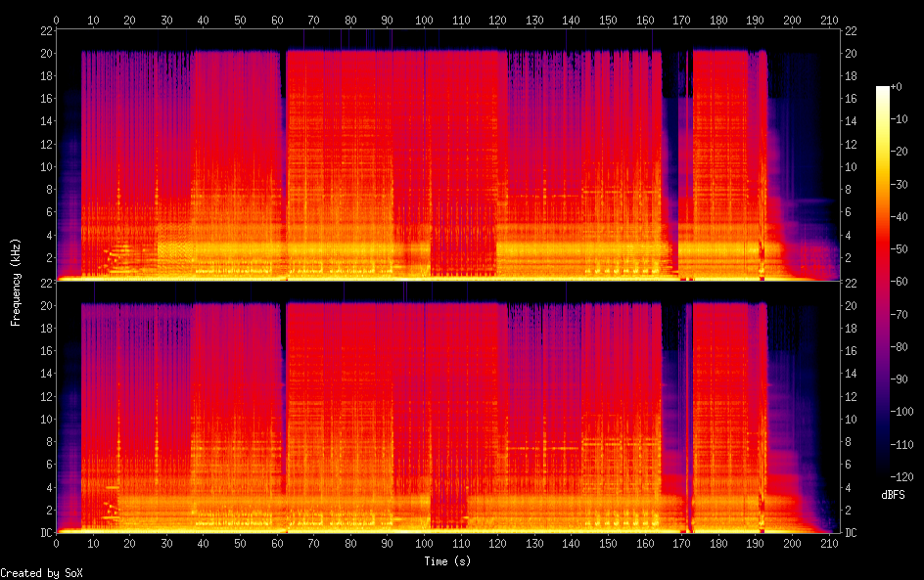Click the DC label at bottom-left frequency axis
The height and width of the screenshot is (580, 924).
[44, 532]
